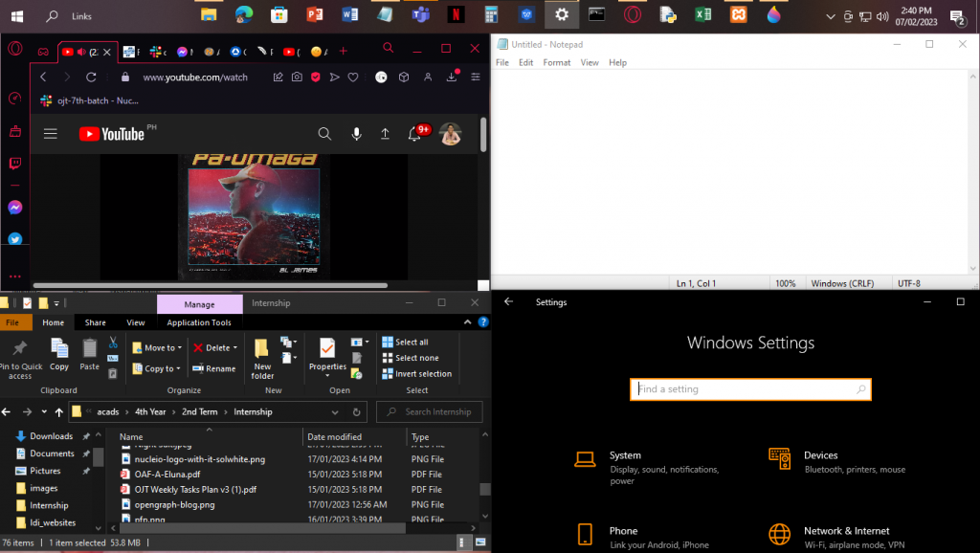The height and width of the screenshot is (553, 980).
Task: Open Messenger in Opera sidebar
Action: pyautogui.click(x=15, y=208)
